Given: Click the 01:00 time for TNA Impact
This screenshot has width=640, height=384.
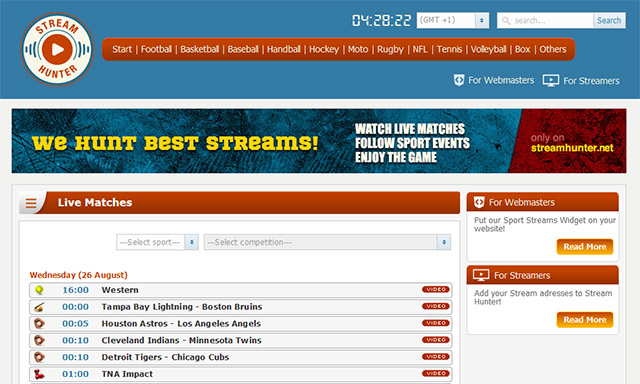Looking at the screenshot, I should pos(75,374).
